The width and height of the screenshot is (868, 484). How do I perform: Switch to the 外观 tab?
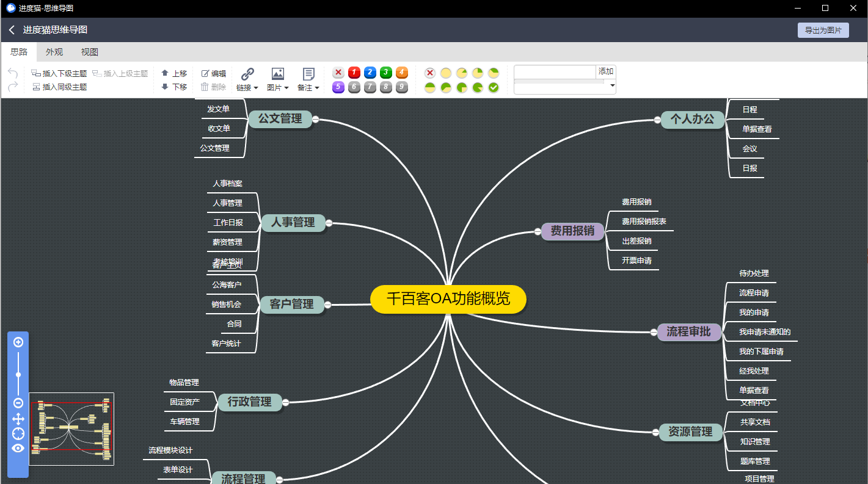click(x=54, y=52)
